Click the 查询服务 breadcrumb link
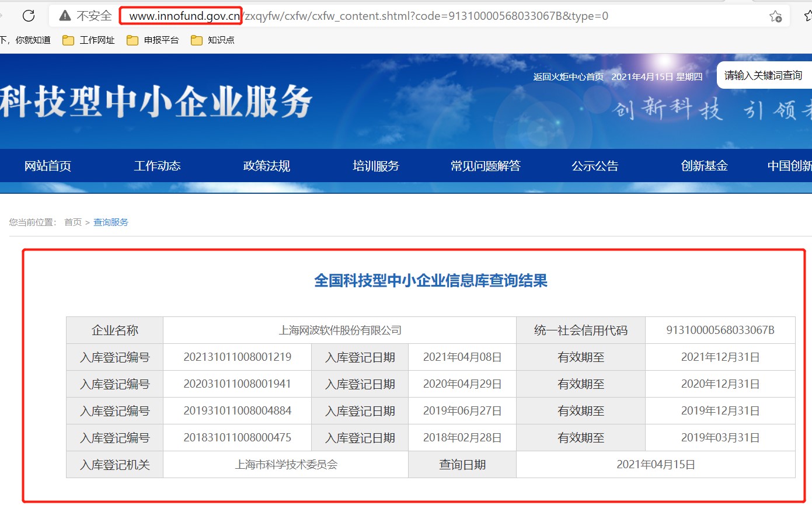 [111, 222]
